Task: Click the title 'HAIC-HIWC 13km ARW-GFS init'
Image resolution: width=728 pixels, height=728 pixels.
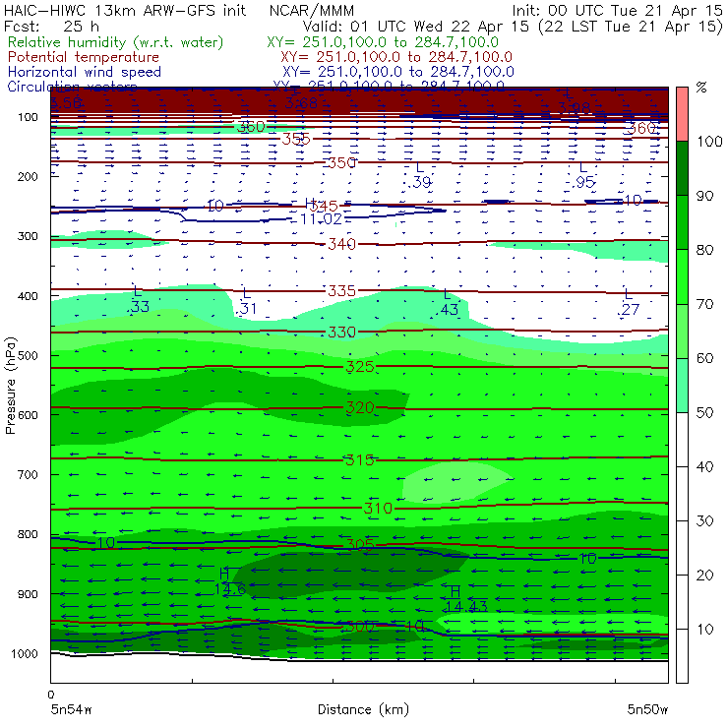Action: (x=125, y=10)
